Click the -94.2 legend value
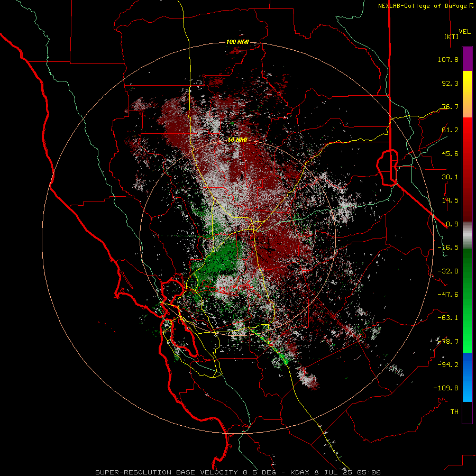Screen dimensions: 476x476 point(448,365)
